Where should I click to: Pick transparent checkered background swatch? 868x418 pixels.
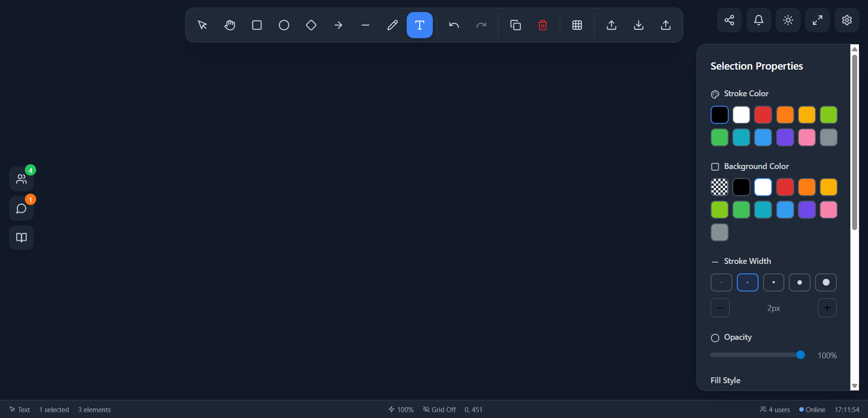pyautogui.click(x=720, y=187)
